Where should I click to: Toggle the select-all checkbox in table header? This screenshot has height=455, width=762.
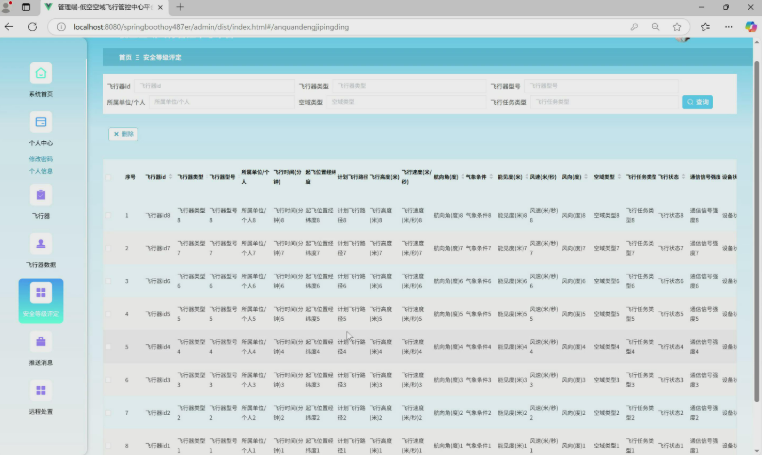108,177
